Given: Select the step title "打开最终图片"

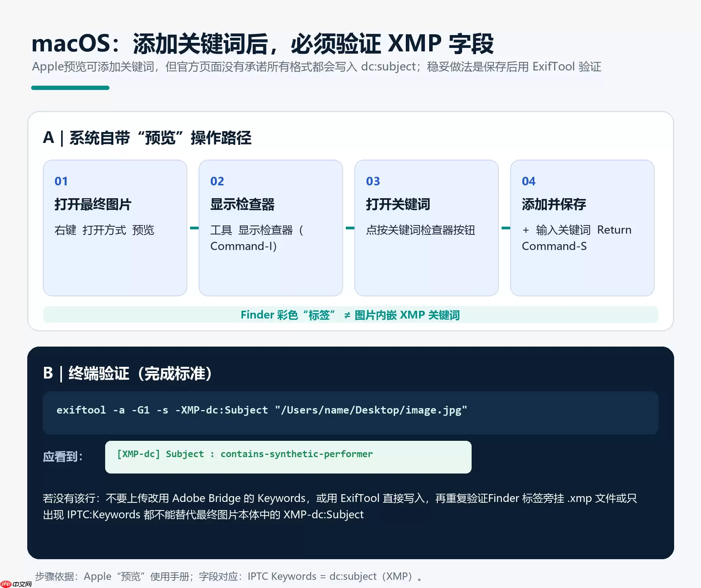Looking at the screenshot, I should (x=93, y=204).
